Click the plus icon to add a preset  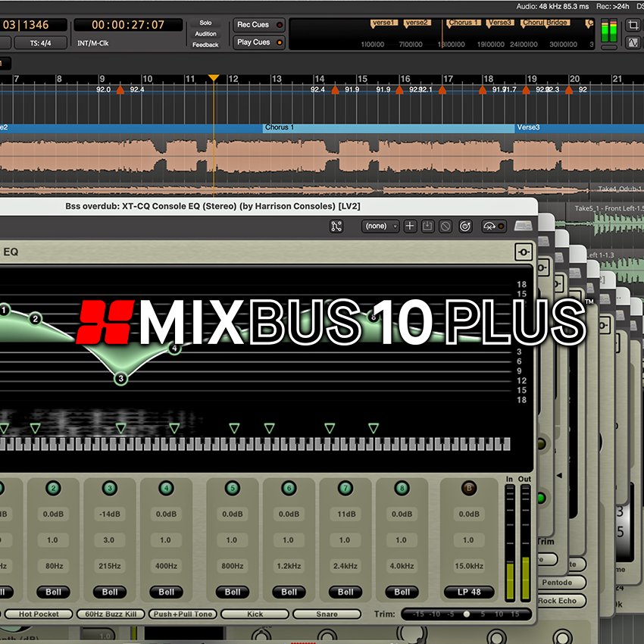click(x=410, y=226)
